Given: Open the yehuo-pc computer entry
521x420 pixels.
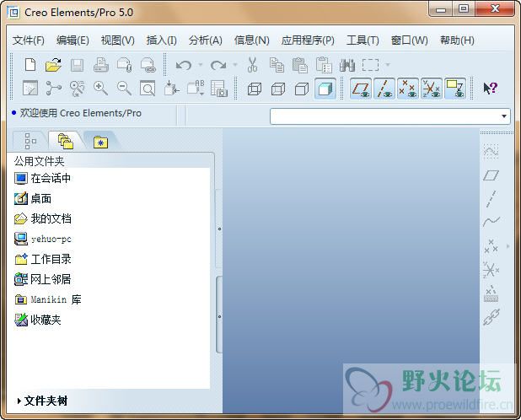Looking at the screenshot, I should 43,239.
